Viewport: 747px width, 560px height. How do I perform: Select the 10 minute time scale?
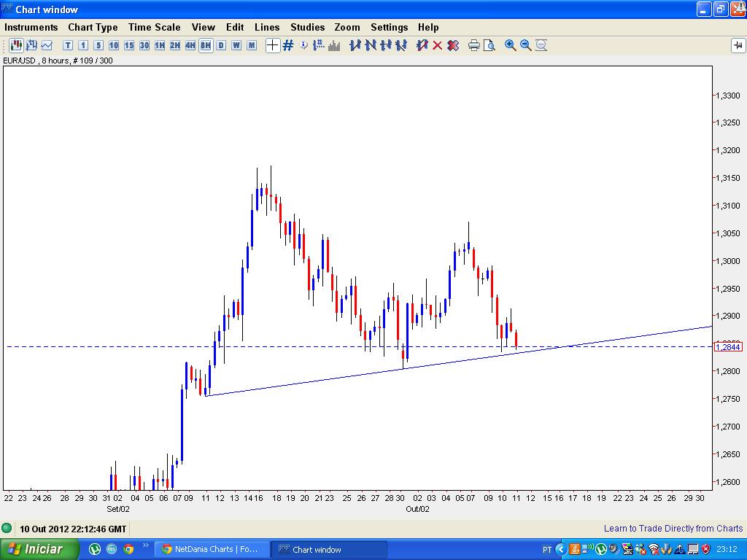click(x=114, y=45)
